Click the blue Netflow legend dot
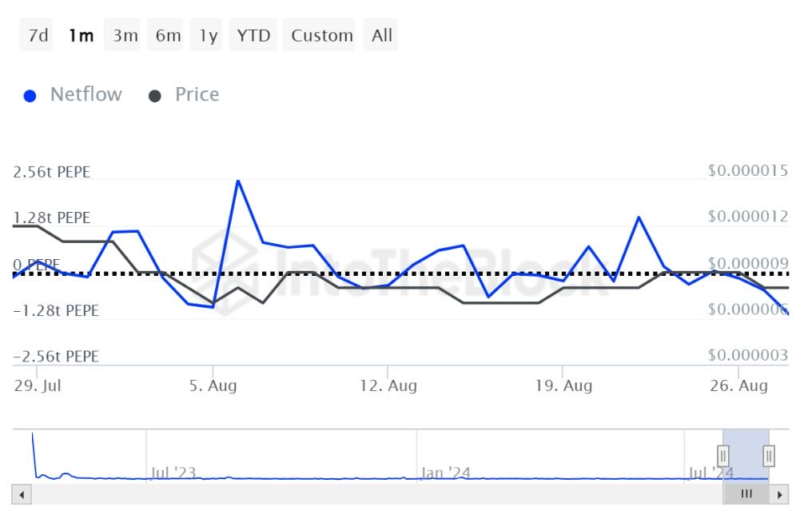Image resolution: width=812 pixels, height=527 pixels. [x=30, y=95]
